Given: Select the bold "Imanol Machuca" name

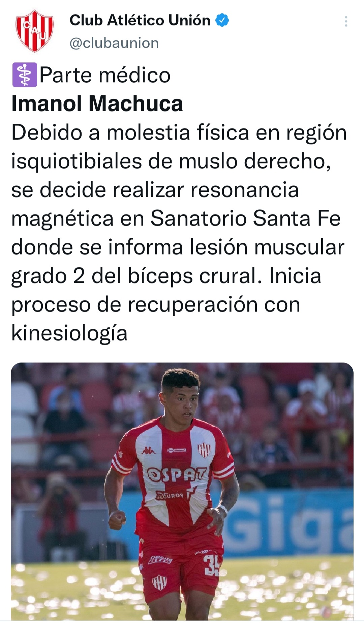Looking at the screenshot, I should (97, 103).
